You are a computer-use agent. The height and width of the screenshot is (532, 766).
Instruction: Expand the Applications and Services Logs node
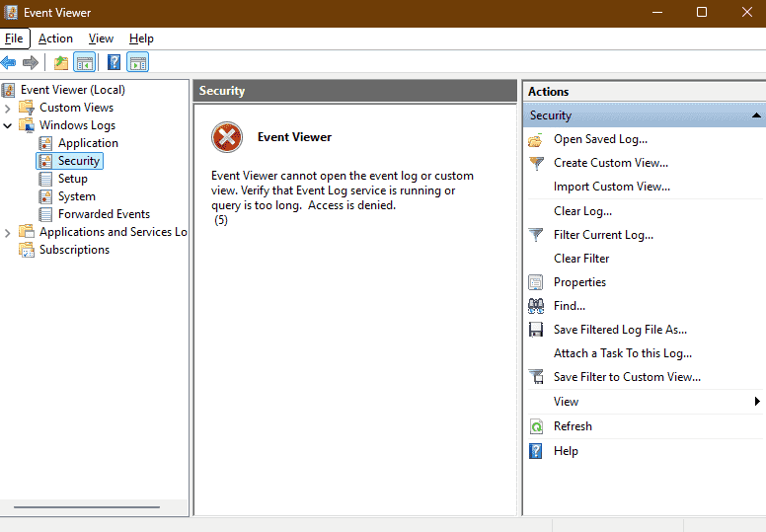click(x=7, y=233)
